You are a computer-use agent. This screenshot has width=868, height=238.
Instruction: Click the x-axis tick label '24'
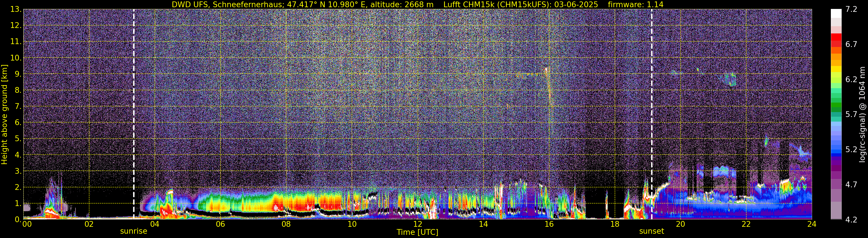point(812,224)
